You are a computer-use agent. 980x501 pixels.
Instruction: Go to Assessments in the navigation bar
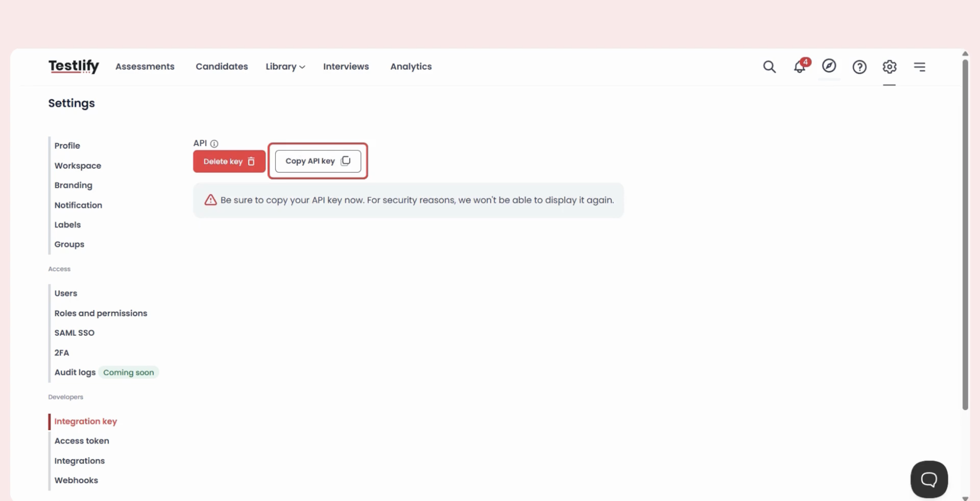[145, 67]
